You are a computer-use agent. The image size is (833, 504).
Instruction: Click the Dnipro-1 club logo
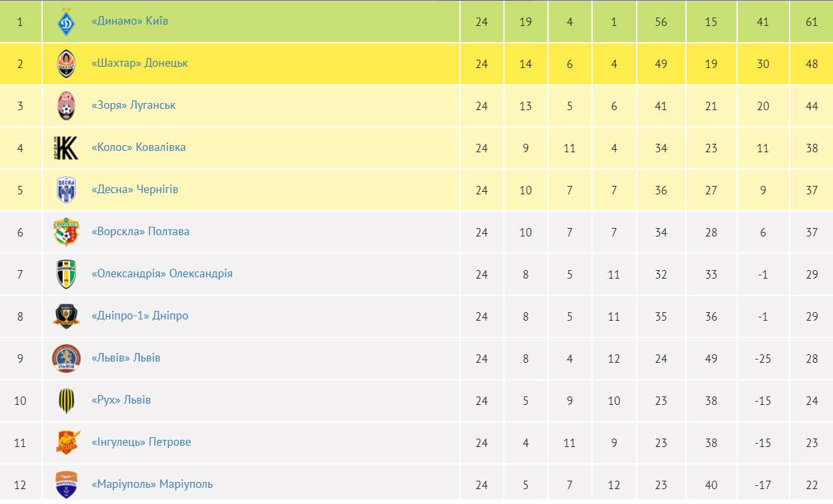66,316
